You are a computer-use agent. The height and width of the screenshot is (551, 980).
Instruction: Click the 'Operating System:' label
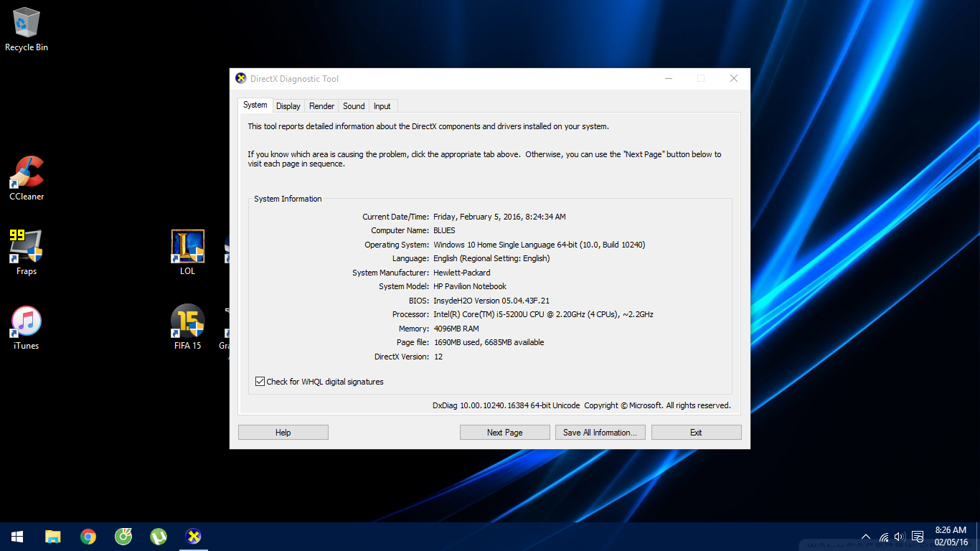coord(397,245)
